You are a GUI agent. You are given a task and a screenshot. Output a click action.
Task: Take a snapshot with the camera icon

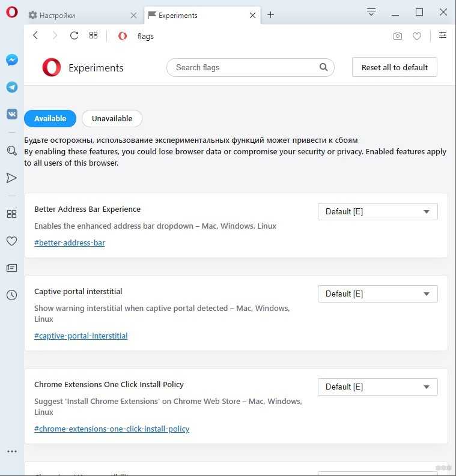pyautogui.click(x=397, y=36)
